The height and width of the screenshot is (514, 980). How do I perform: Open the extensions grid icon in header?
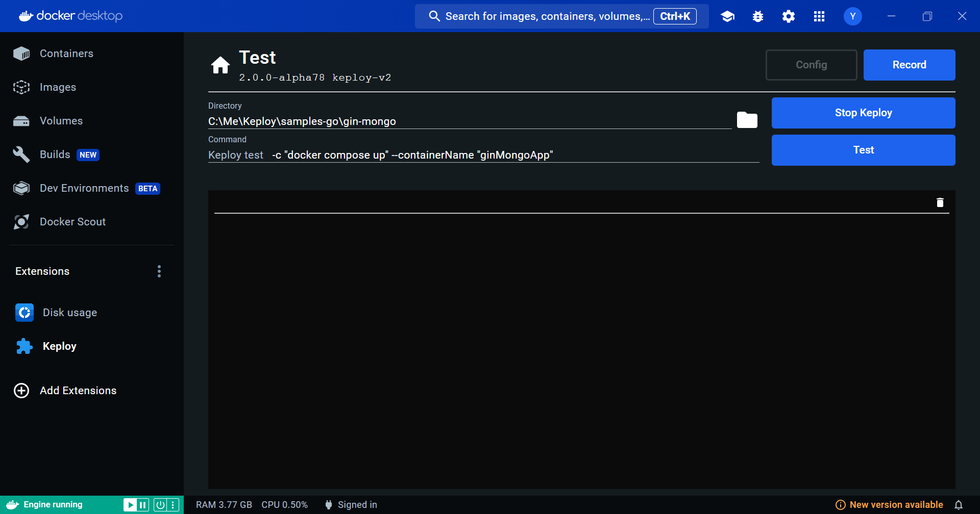coord(819,16)
